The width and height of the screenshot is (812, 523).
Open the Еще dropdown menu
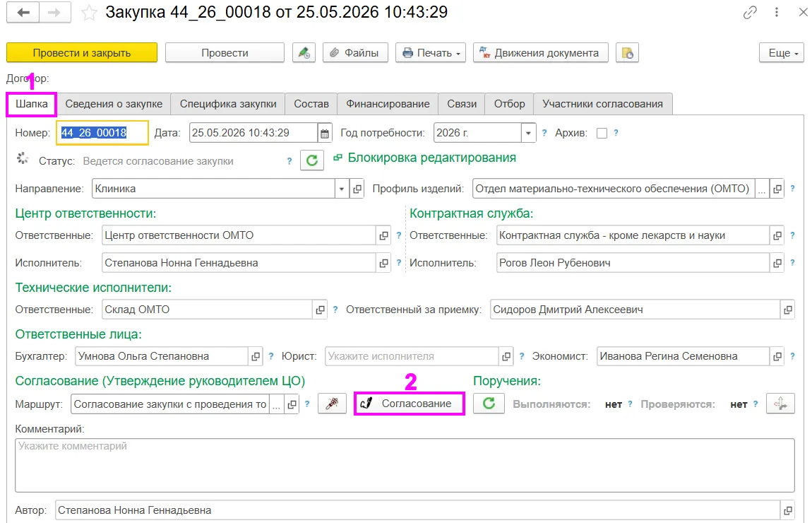[782, 53]
